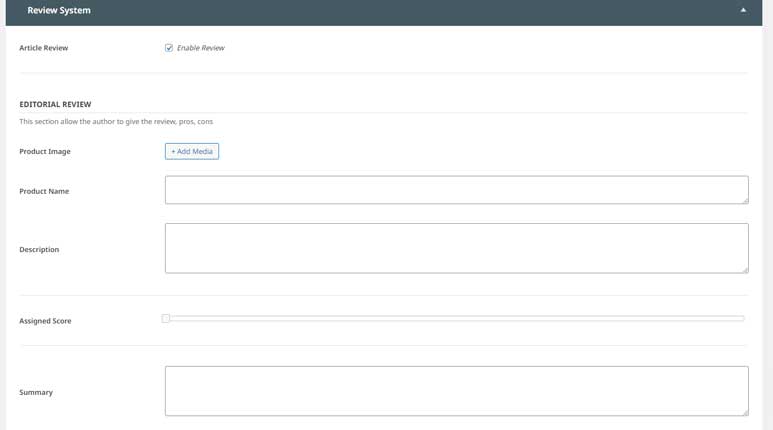Toggle the Enable Review checkbox
Screen dimensions: 773x430
tap(169, 48)
